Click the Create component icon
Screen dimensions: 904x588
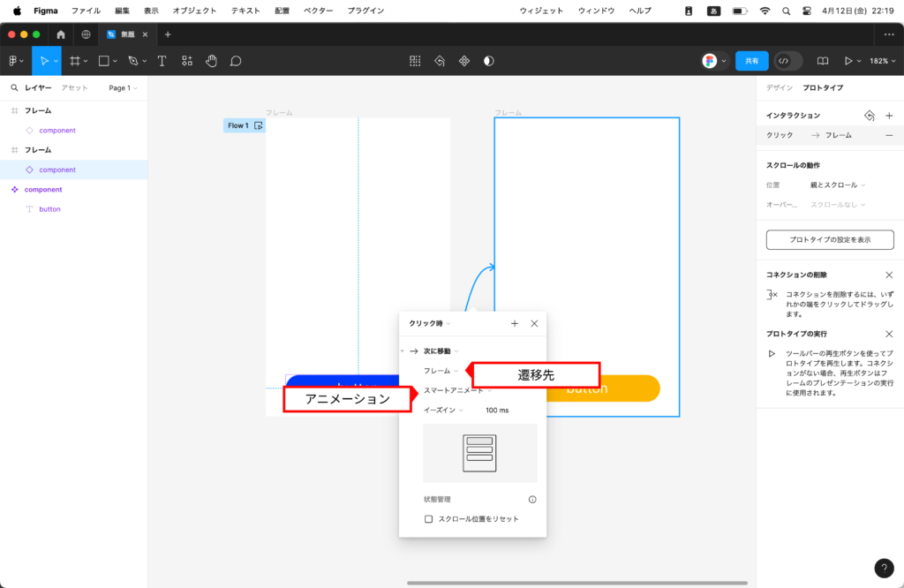click(x=463, y=61)
